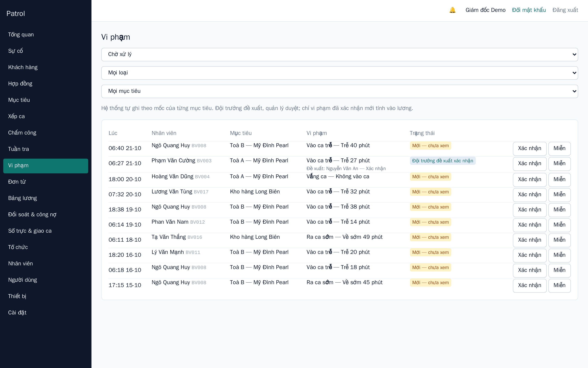Click Miễn for 06:40 21-10 violation

(559, 148)
